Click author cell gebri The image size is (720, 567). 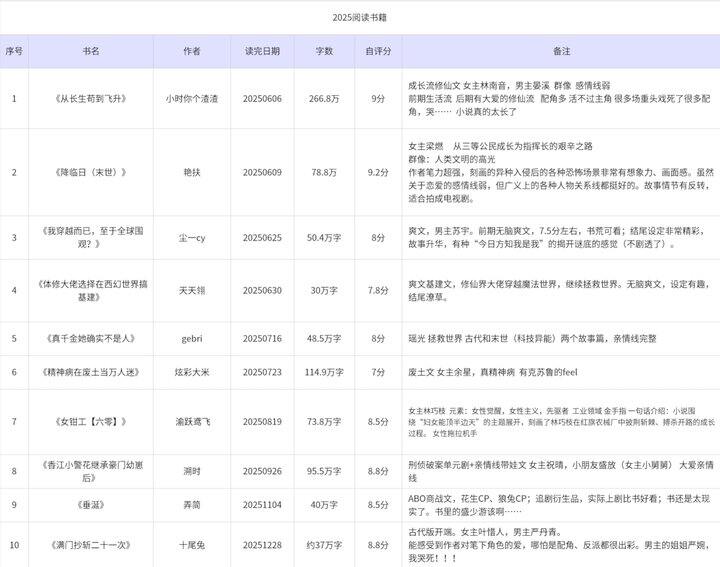(x=191, y=339)
